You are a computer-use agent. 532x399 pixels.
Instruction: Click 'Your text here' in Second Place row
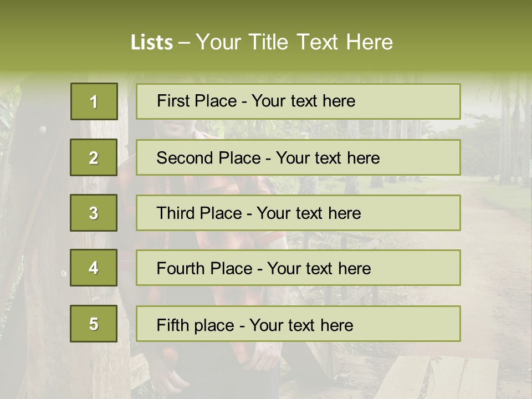(x=328, y=158)
